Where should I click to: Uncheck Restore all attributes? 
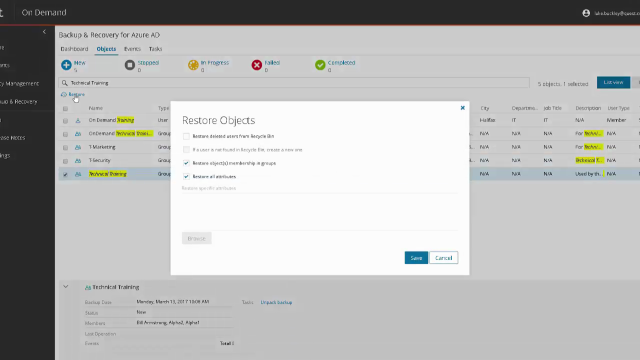point(186,177)
